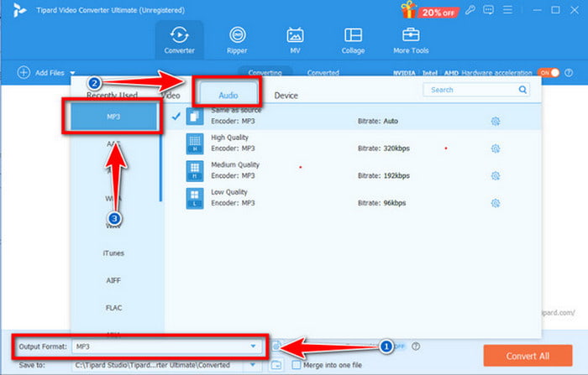Choose the Same as source MP3 profile

354,117
